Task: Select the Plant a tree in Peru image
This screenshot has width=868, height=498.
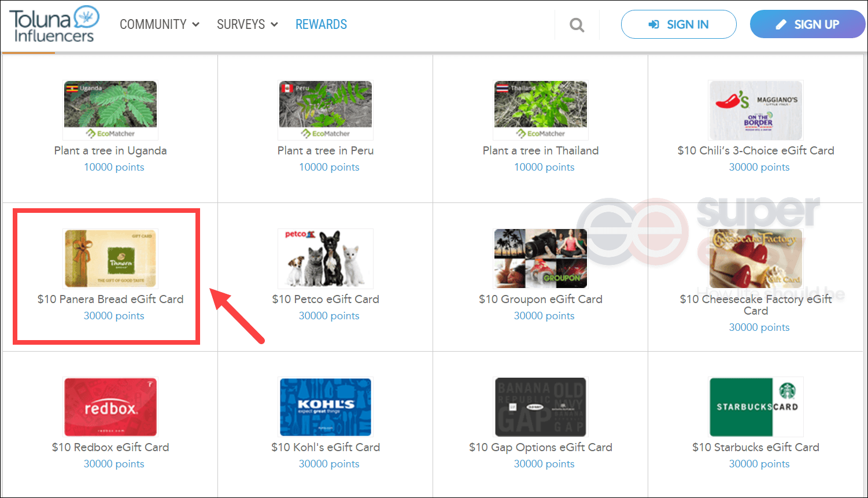Action: pos(326,110)
